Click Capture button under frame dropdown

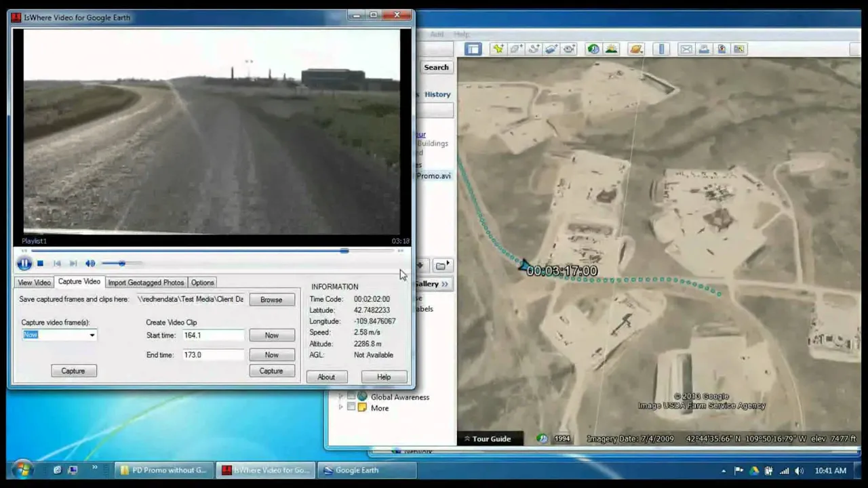[73, 371]
